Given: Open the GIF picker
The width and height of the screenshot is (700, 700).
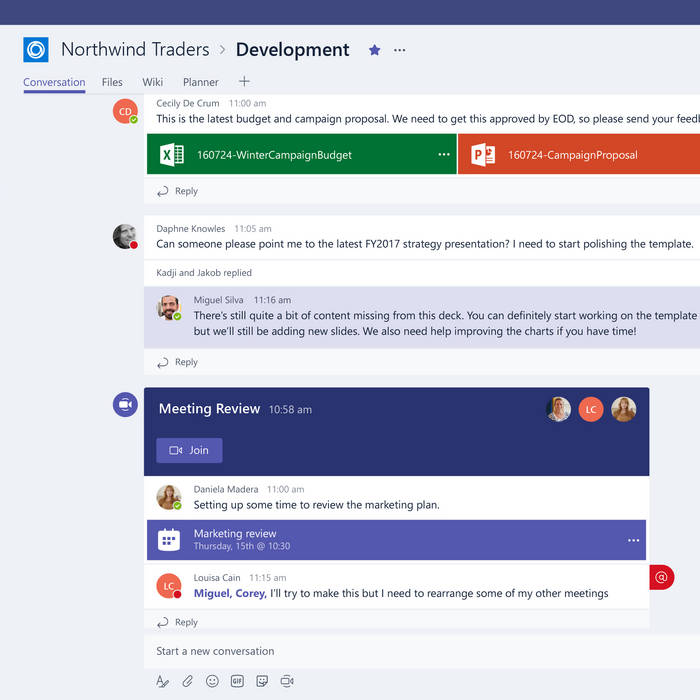Looking at the screenshot, I should point(237,681).
